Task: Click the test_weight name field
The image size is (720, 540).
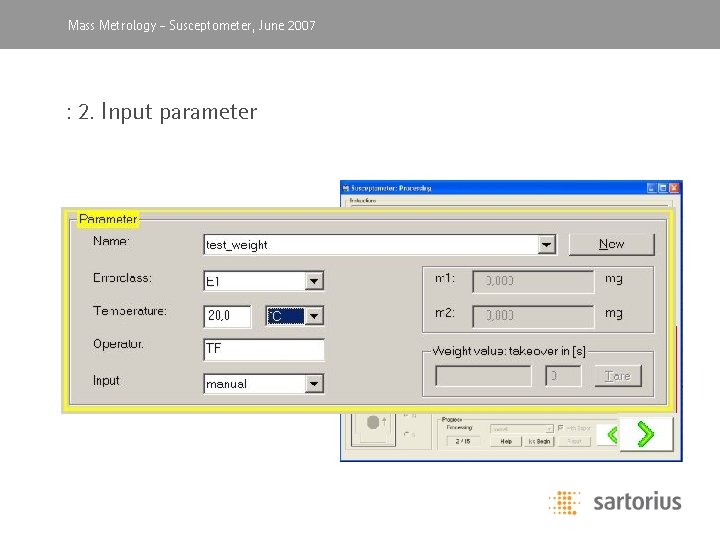Action: [x=371, y=245]
